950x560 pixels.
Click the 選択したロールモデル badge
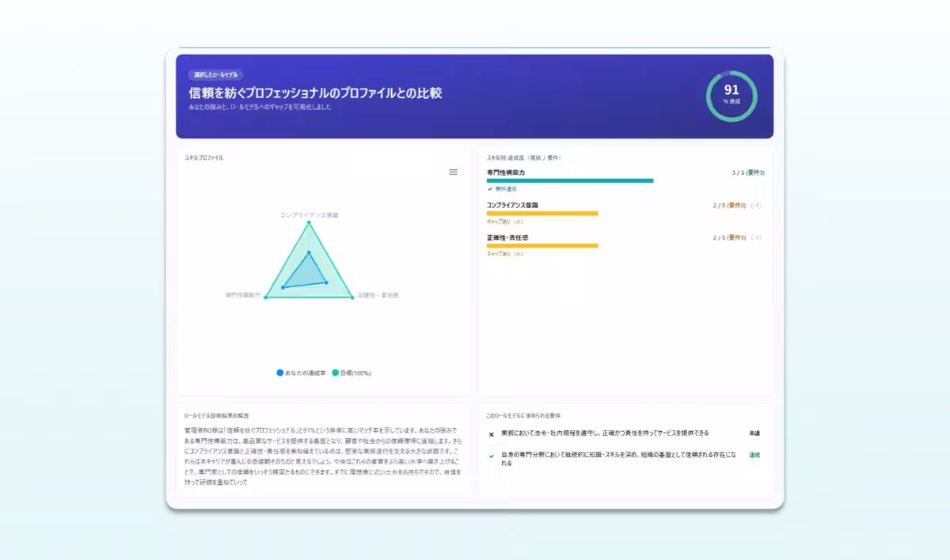pyautogui.click(x=215, y=74)
